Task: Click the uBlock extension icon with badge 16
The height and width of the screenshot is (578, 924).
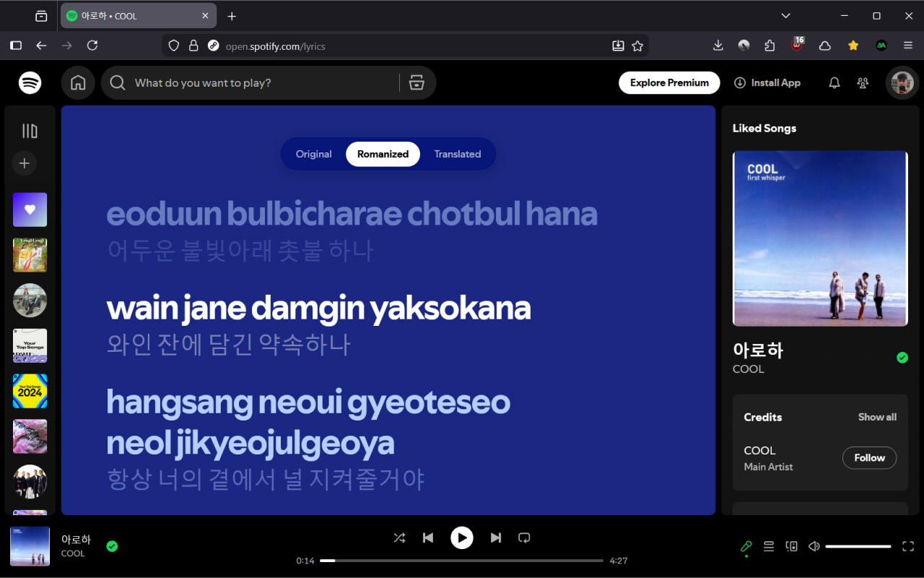Action: coord(797,45)
